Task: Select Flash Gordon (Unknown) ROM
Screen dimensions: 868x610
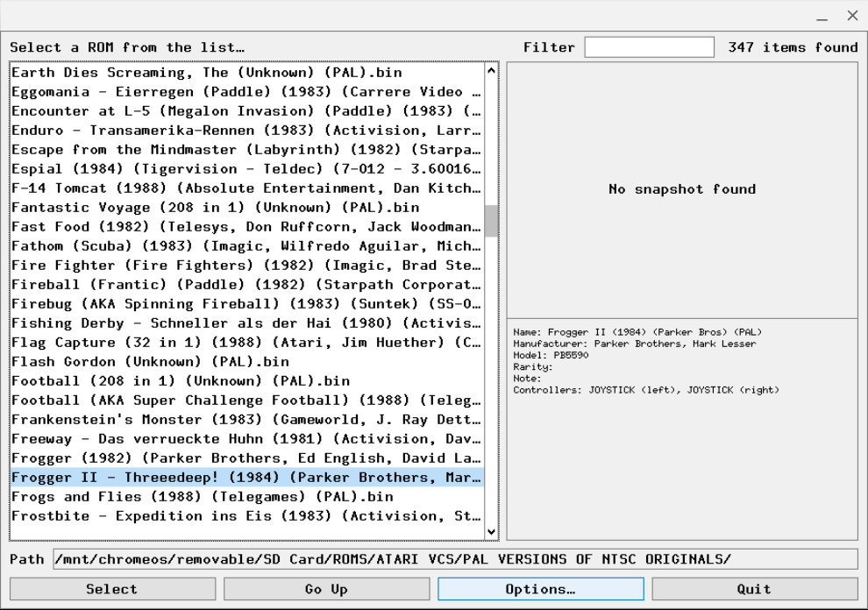Action: [x=247, y=362]
